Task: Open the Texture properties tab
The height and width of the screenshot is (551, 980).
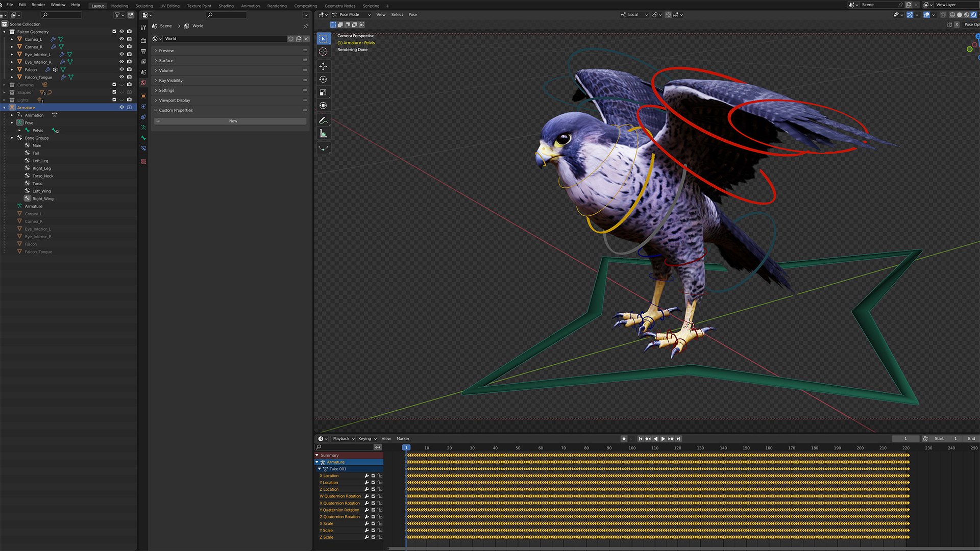Action: click(143, 162)
